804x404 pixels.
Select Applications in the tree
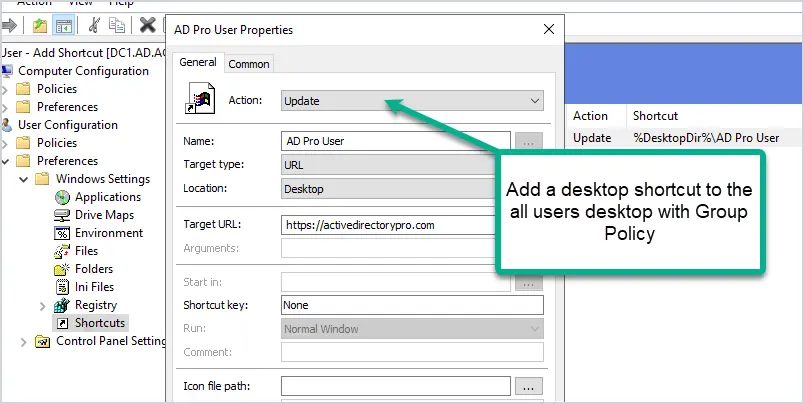click(x=108, y=197)
